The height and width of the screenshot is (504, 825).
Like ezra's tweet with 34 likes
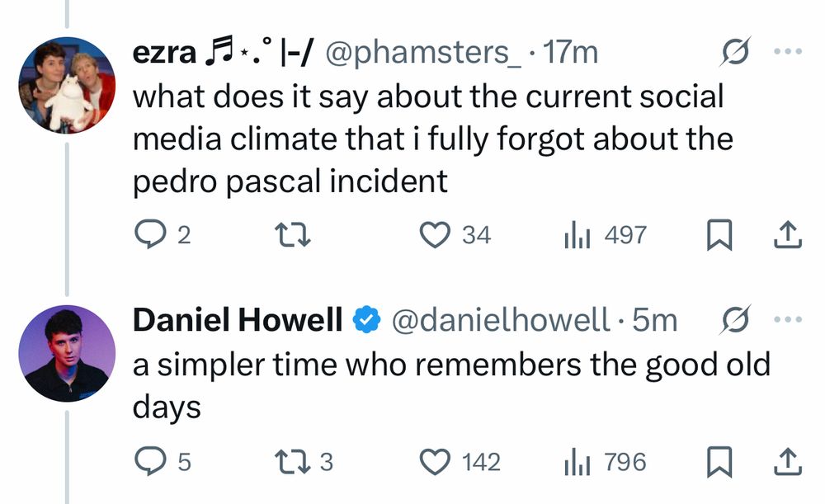(x=436, y=235)
